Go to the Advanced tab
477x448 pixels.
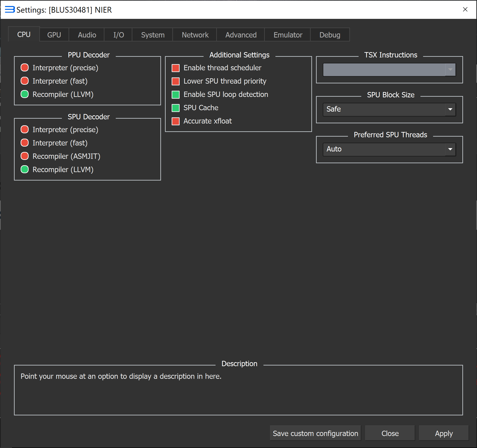click(x=241, y=35)
